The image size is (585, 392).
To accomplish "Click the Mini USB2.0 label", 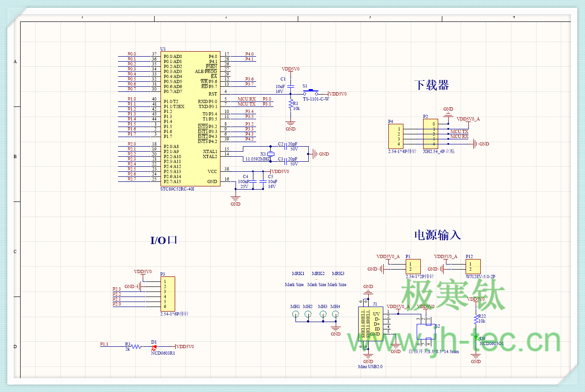I will click(370, 366).
